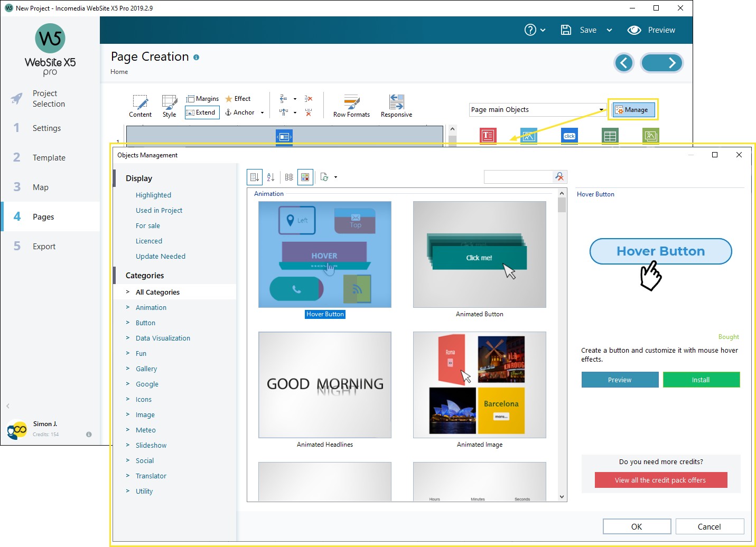The width and height of the screenshot is (756, 547).
Task: Select the Click button object icon
Action: tap(569, 136)
